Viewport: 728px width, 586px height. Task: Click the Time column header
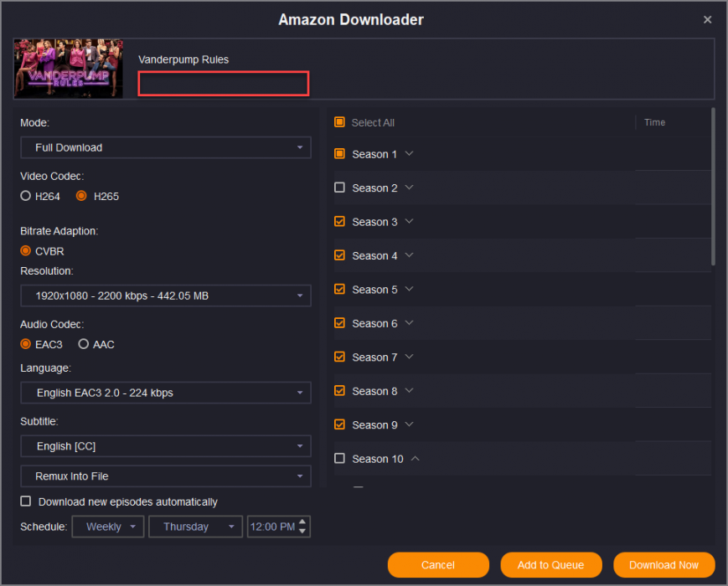[x=654, y=122]
